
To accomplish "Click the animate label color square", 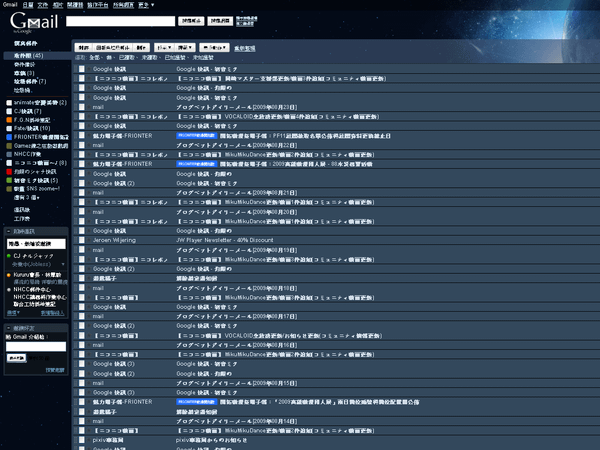I will pyautogui.click(x=9, y=103).
